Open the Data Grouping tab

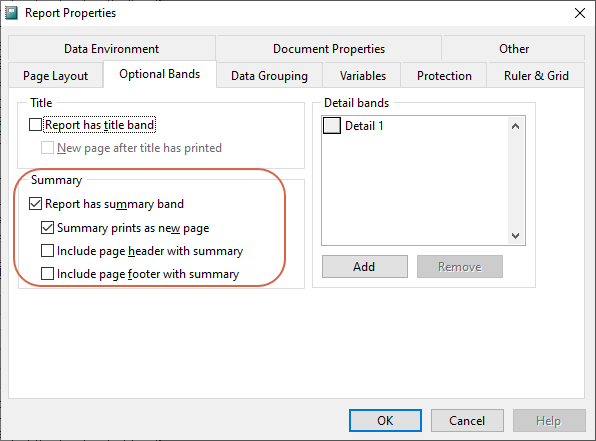click(269, 75)
